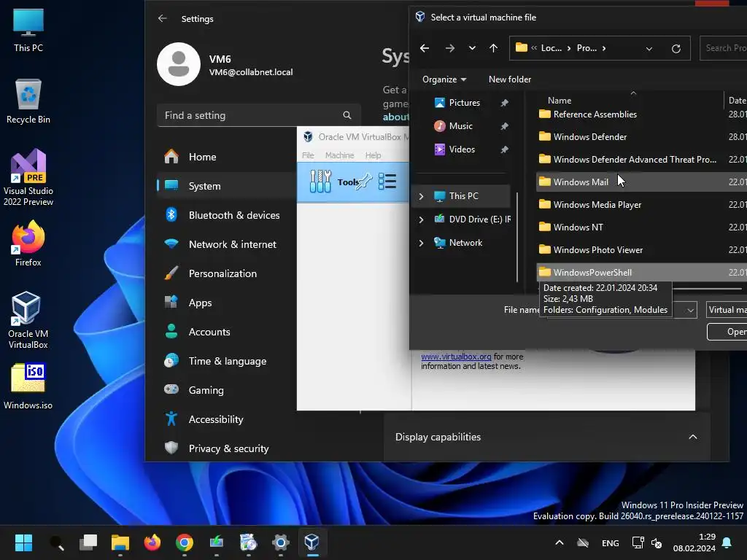Open Task View on the taskbar

(x=88, y=542)
